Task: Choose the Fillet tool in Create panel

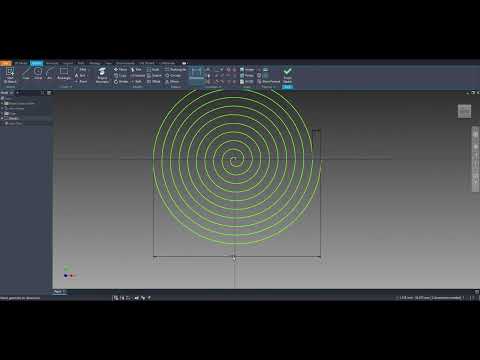Action: click(x=81, y=70)
